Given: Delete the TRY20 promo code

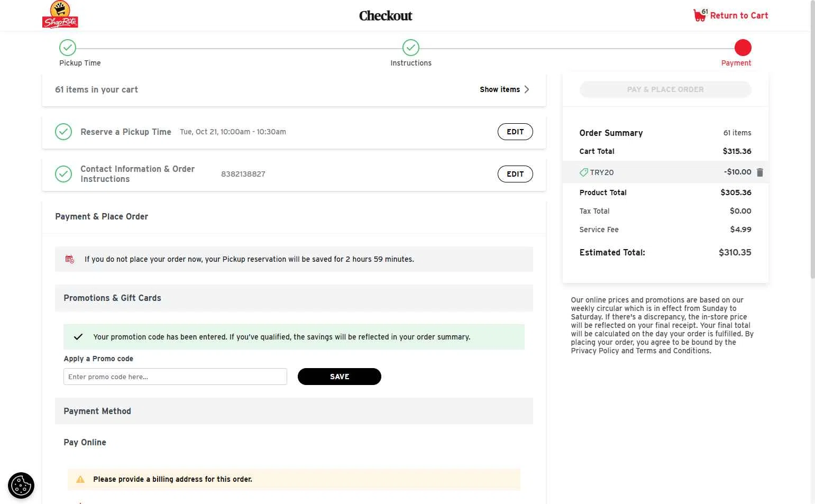Looking at the screenshot, I should coord(760,172).
